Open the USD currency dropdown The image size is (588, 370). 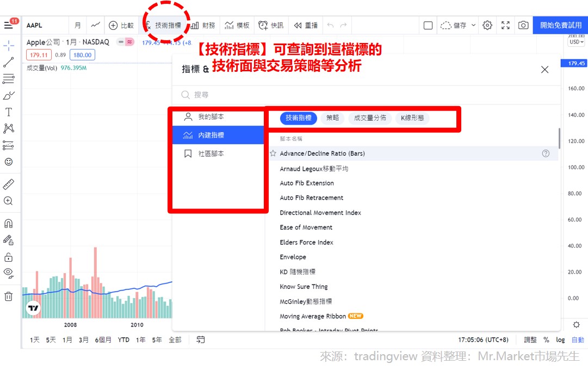tap(576, 42)
